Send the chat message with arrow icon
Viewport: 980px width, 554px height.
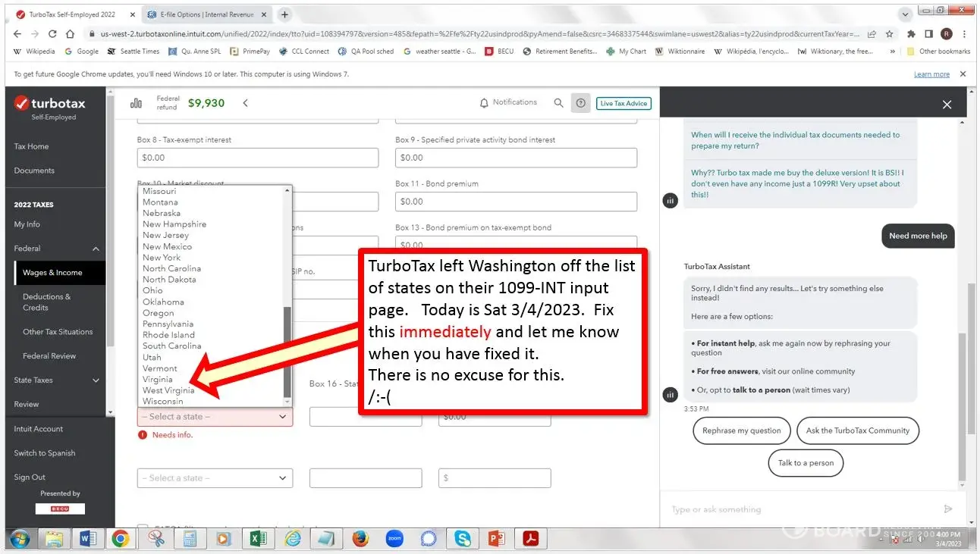click(947, 509)
